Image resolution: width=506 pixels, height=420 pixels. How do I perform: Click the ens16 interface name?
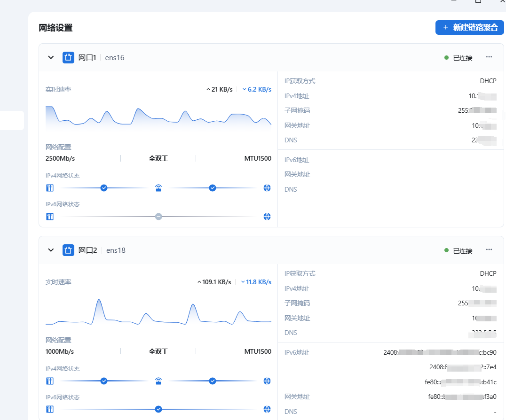115,58
